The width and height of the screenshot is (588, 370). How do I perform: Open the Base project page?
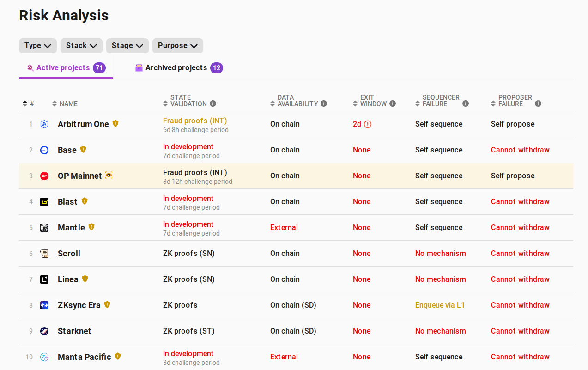point(67,150)
